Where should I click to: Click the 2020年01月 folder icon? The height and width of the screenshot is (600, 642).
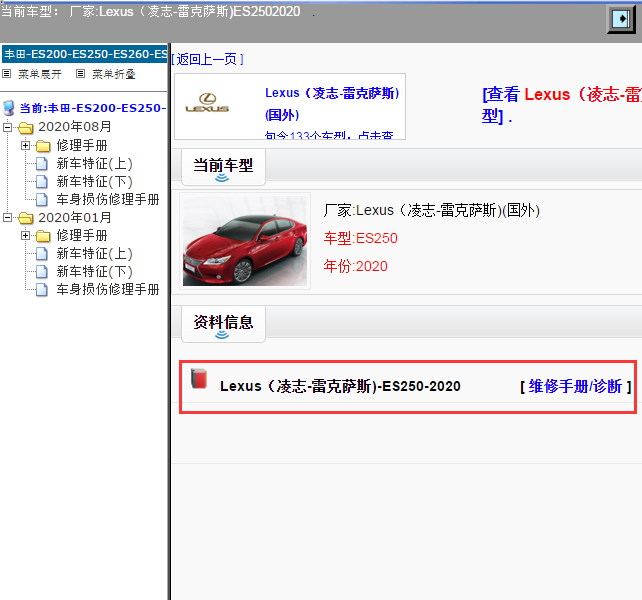25,218
